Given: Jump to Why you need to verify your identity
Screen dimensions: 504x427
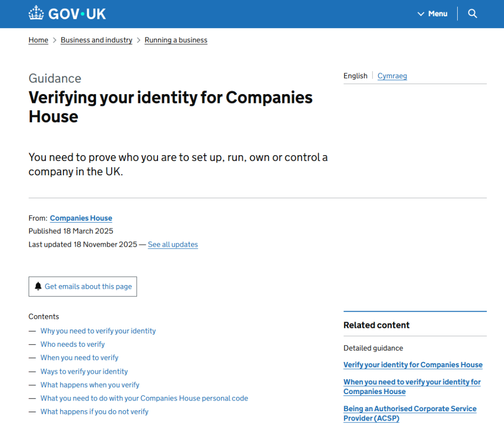Looking at the screenshot, I should [98, 331].
